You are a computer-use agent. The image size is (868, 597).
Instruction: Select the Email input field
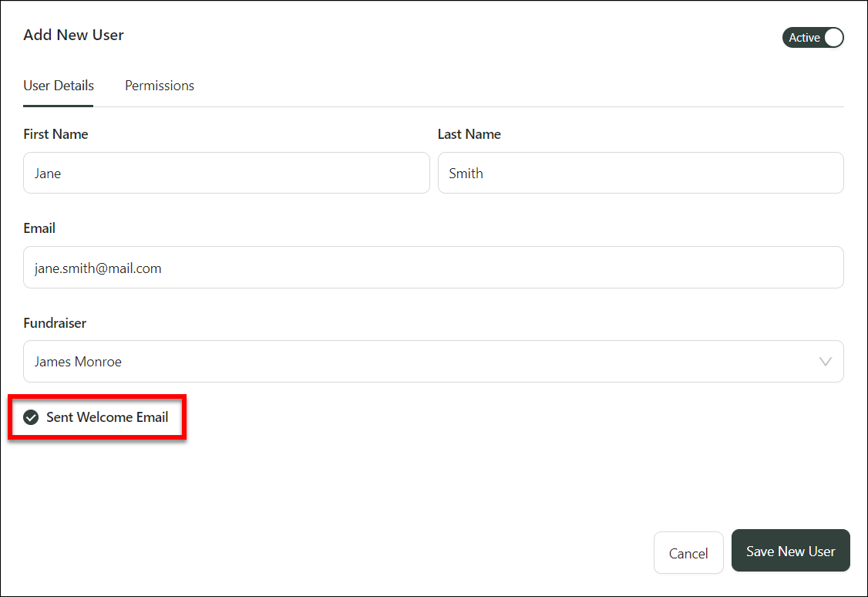tap(432, 268)
